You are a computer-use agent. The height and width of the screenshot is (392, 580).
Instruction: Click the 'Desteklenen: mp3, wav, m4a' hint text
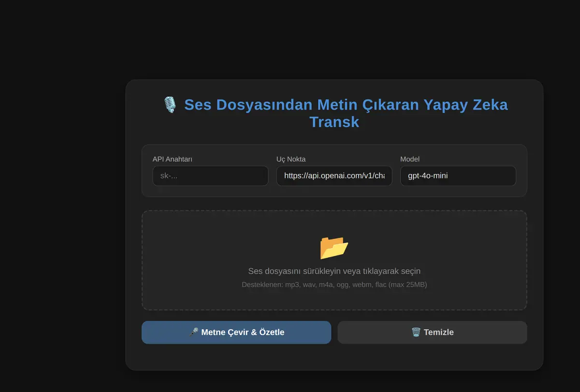click(334, 285)
